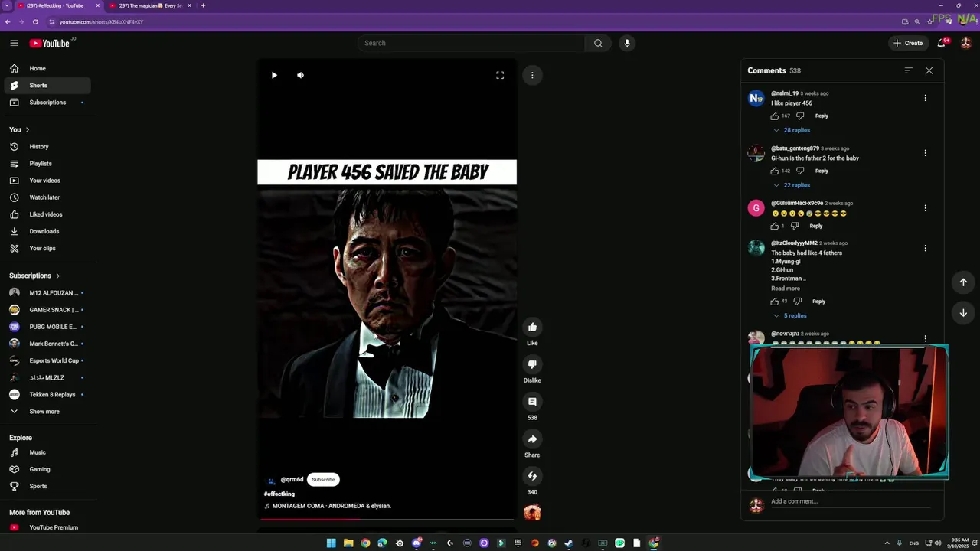This screenshot has width=980, height=551.
Task: Expand the 'You' section chevron
Action: click(x=27, y=129)
